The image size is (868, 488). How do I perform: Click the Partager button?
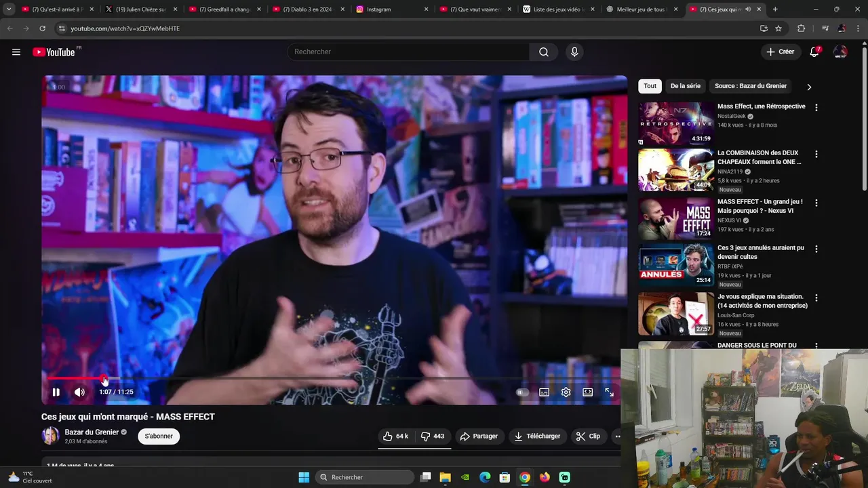click(x=479, y=436)
